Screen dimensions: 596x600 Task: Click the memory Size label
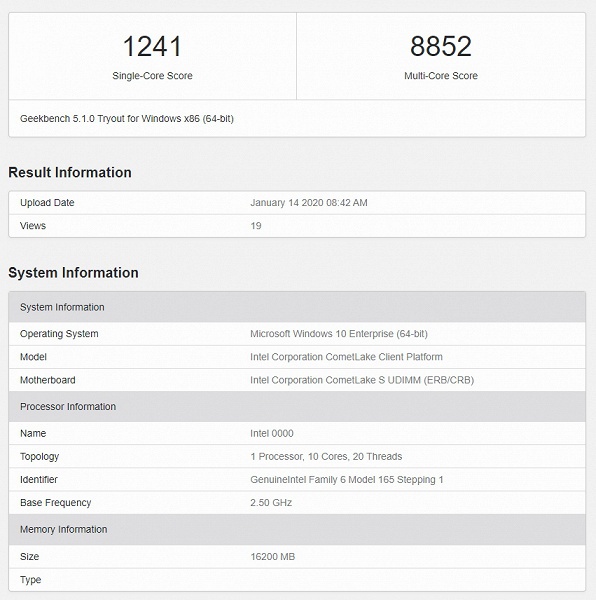pos(29,556)
